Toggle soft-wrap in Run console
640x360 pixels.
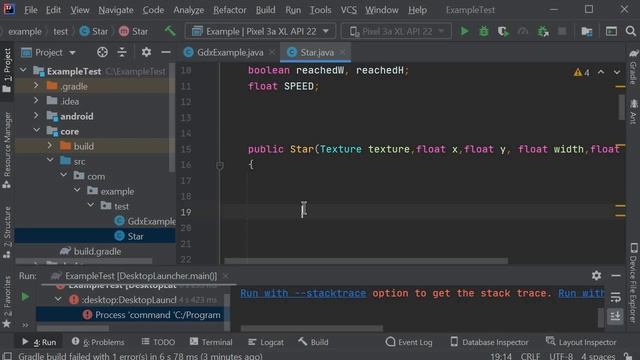[615, 297]
